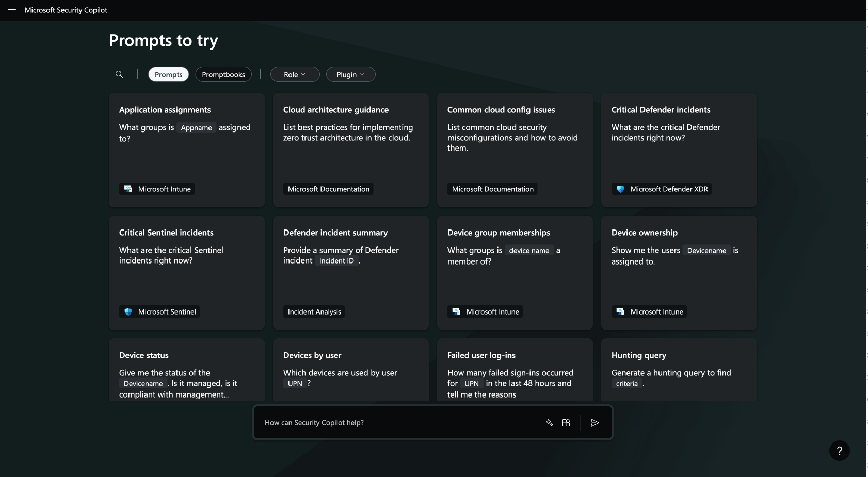Click the prompts sparkle icon in prompt bar

[x=549, y=423]
